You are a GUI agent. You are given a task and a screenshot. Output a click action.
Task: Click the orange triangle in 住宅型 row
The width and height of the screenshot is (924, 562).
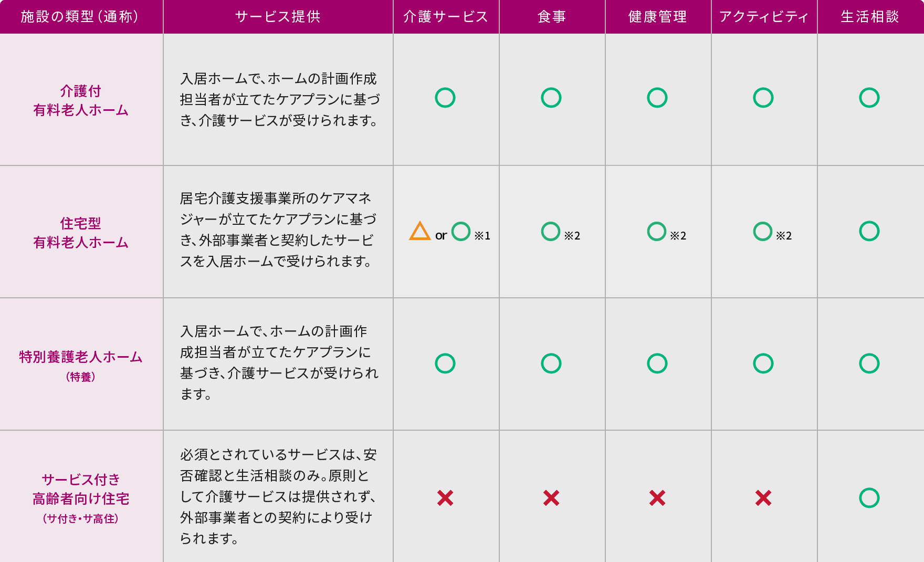click(420, 231)
